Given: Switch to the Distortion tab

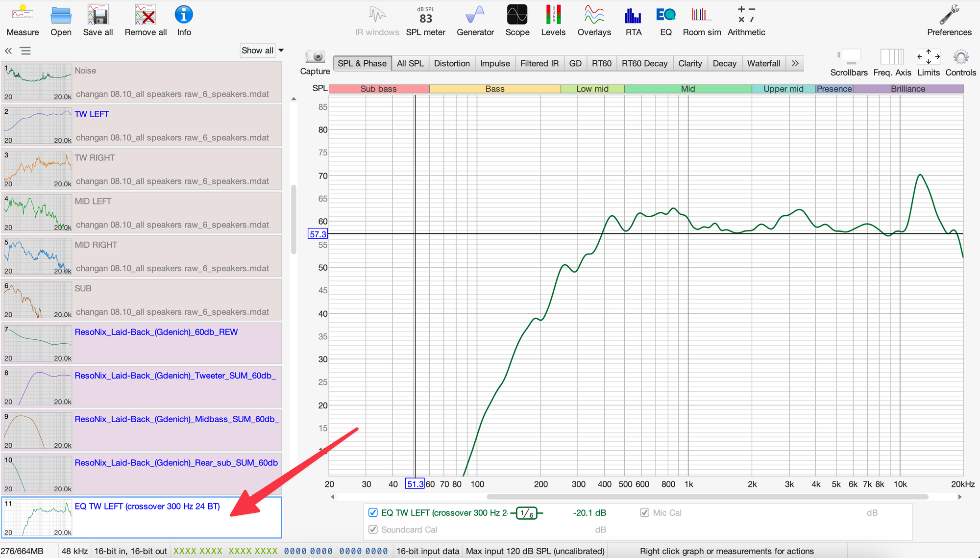Looking at the screenshot, I should tap(451, 63).
